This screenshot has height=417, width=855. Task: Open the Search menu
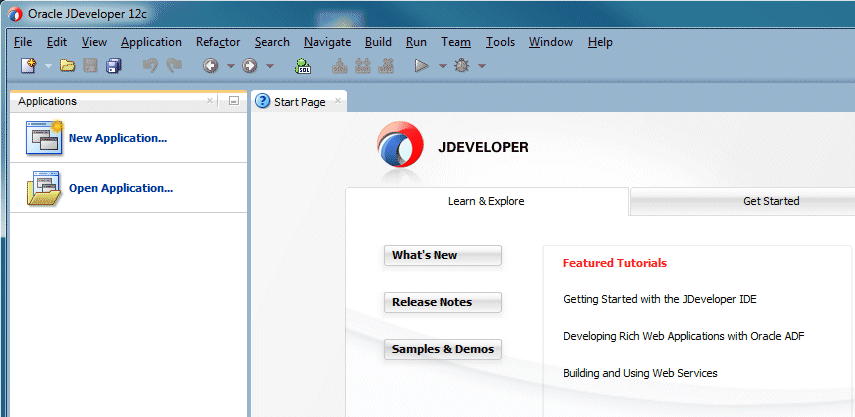272,42
